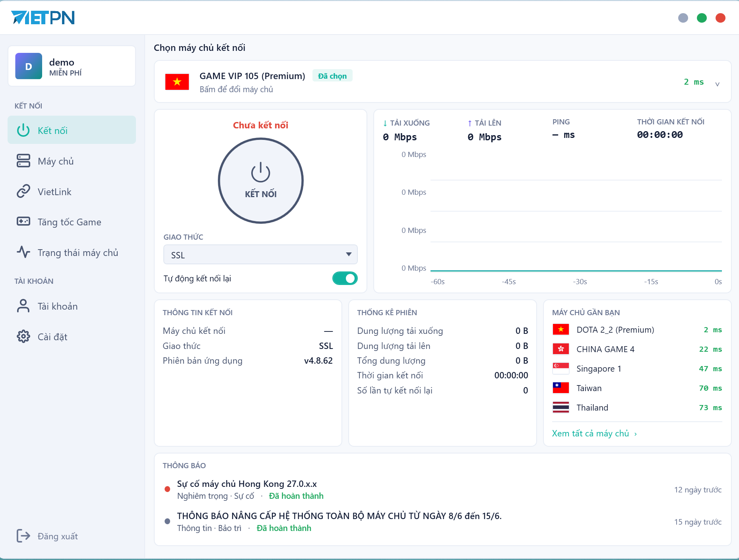Click GAME VIP 105 server selector card
Viewport: 739px width, 560px height.
pyautogui.click(x=443, y=82)
